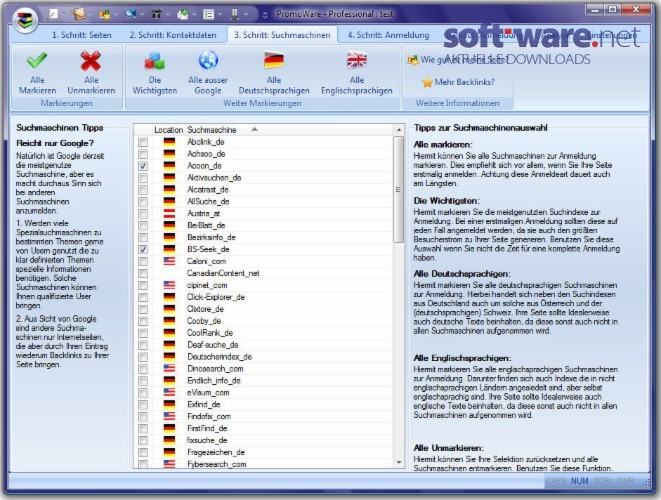Screen dimensions: 661x500
Task: Tick the Activsuchen_de checkbox
Action: 143,177
